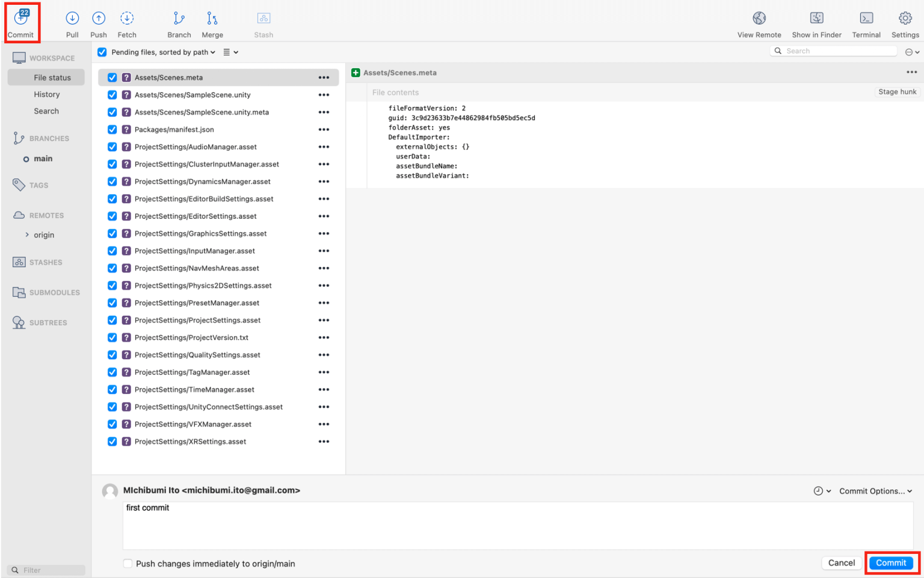Screen dimensions: 924x578
Task: Create a new Branch
Action: click(x=178, y=22)
